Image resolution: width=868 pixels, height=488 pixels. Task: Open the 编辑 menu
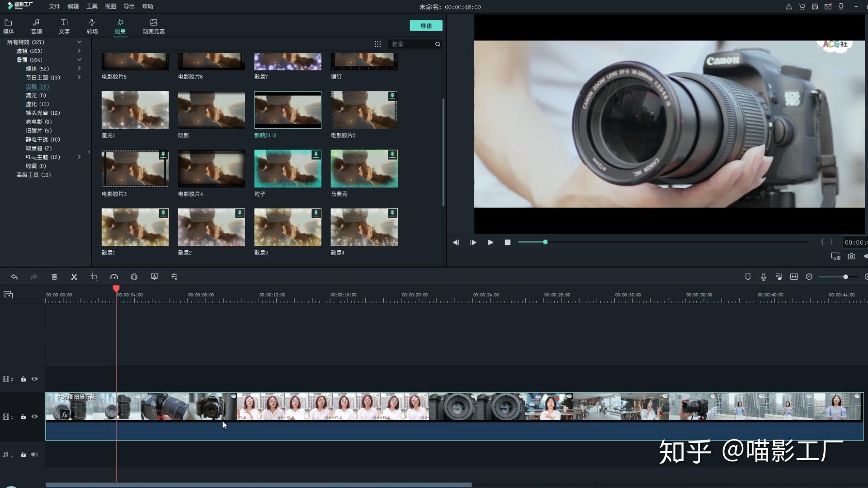click(73, 6)
